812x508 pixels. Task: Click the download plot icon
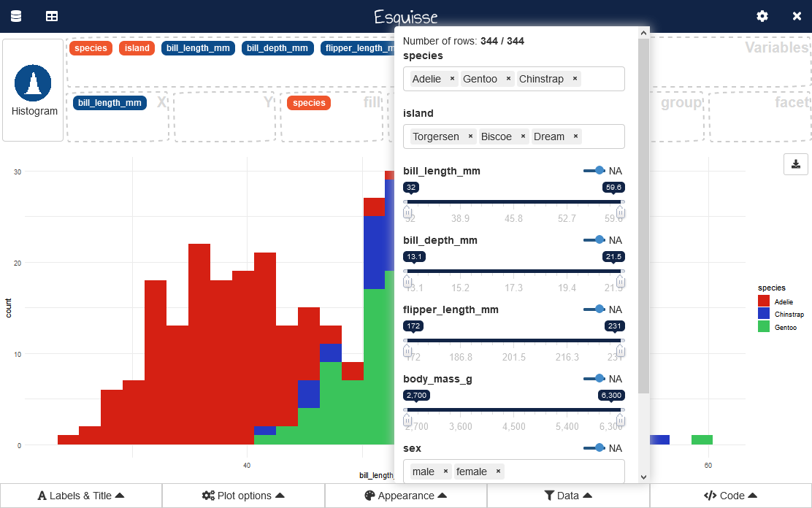coord(795,164)
